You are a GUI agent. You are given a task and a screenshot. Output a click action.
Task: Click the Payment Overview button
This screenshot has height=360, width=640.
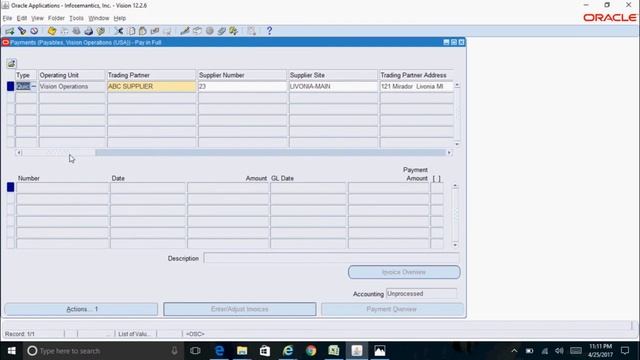tap(392, 309)
